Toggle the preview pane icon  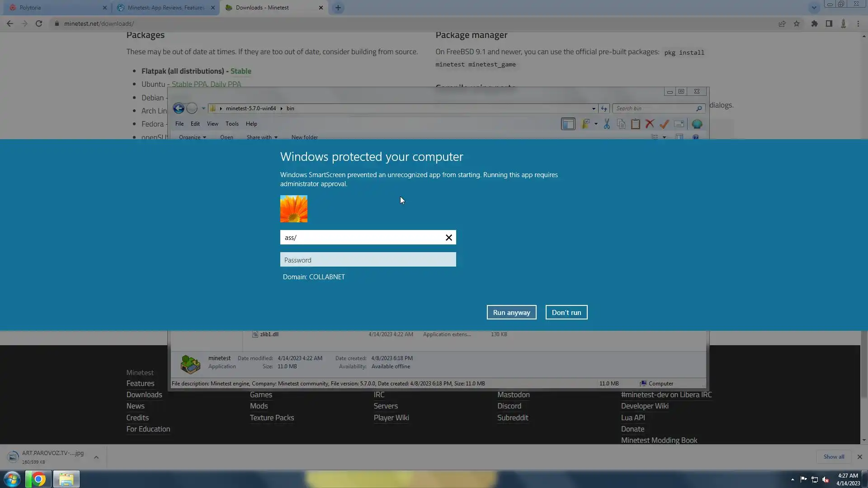pos(679,137)
